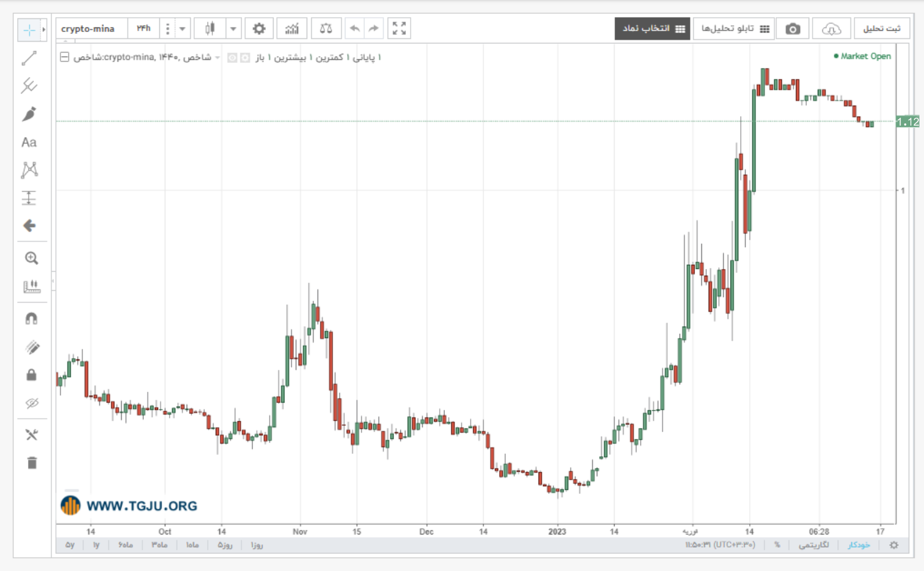Image resolution: width=924 pixels, height=571 pixels.
Task: Activate the zoom-in magnifier tool
Action: click(x=31, y=258)
